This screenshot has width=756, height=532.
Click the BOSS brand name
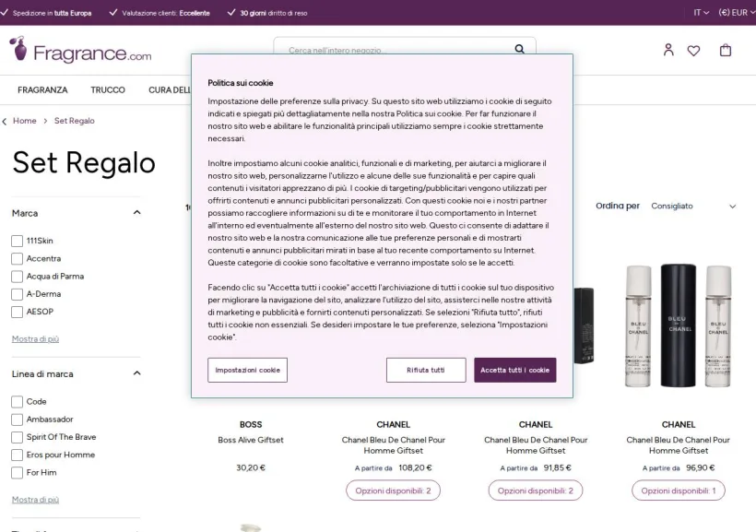pyautogui.click(x=251, y=424)
